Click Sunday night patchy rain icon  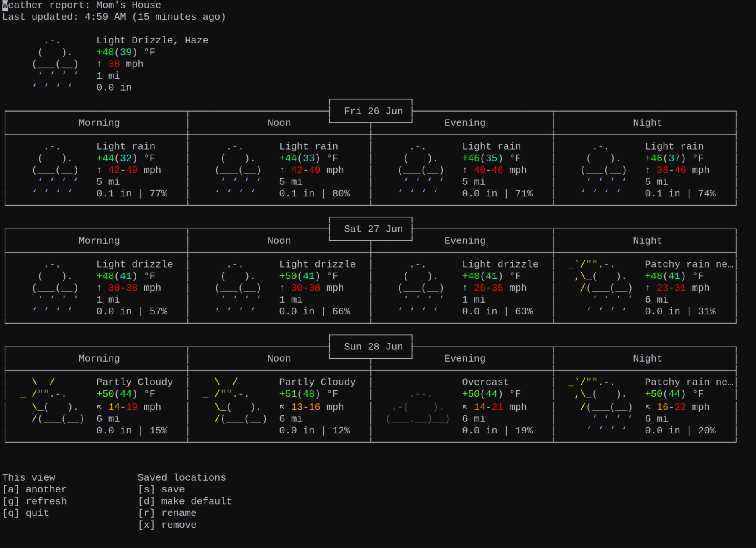tap(600, 405)
